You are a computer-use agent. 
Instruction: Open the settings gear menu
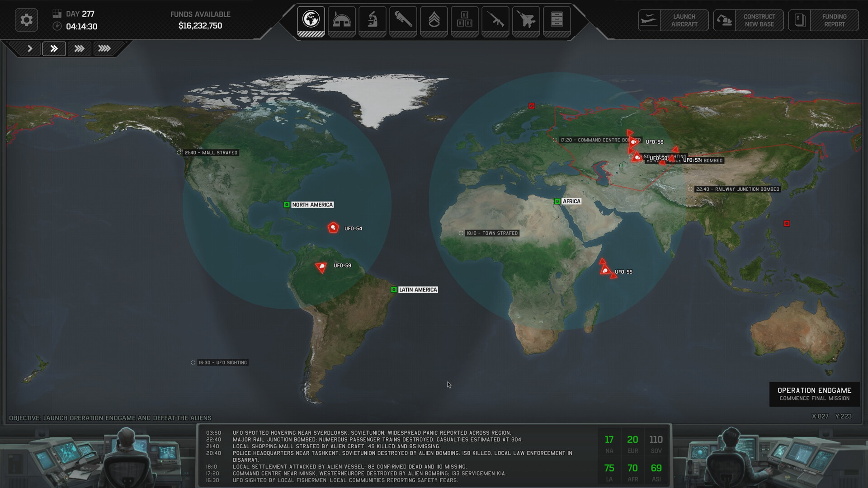(26, 20)
